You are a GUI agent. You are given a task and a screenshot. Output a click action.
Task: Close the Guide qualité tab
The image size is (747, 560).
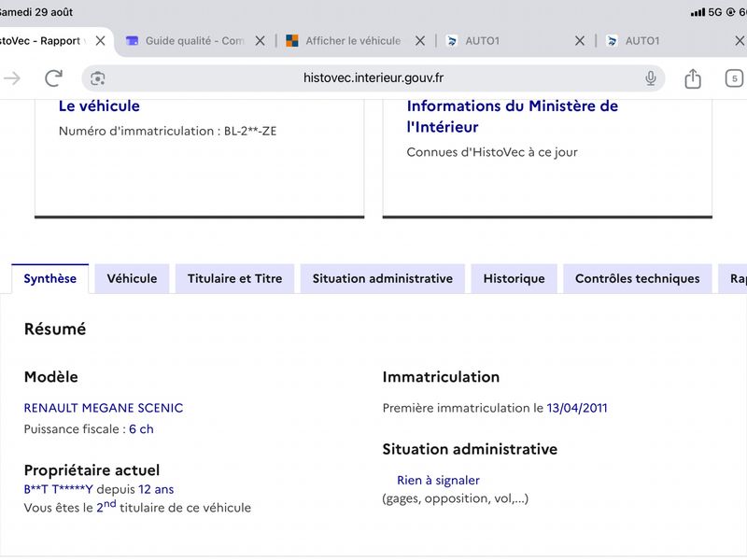click(x=260, y=41)
